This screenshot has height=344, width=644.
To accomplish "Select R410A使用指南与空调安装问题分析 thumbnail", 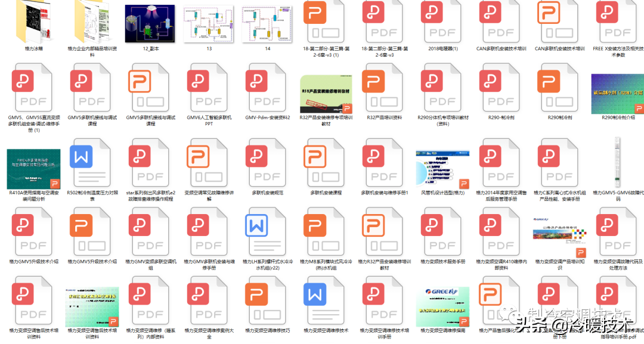I will (33, 169).
